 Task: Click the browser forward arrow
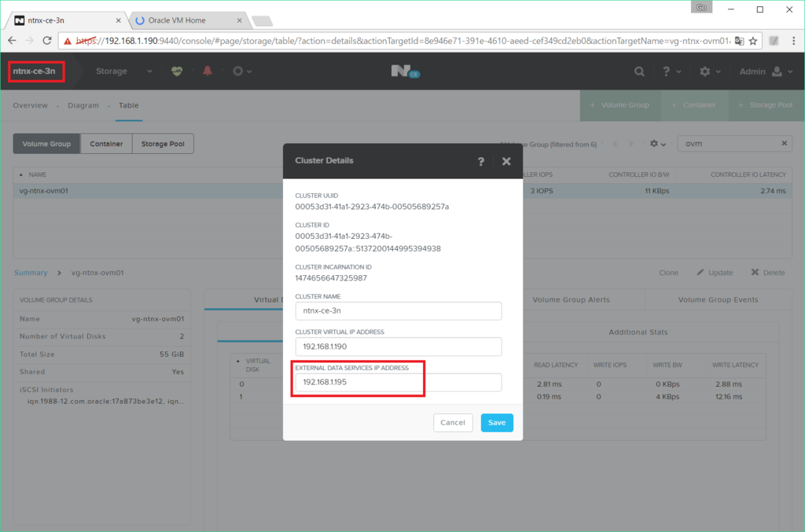click(29, 41)
